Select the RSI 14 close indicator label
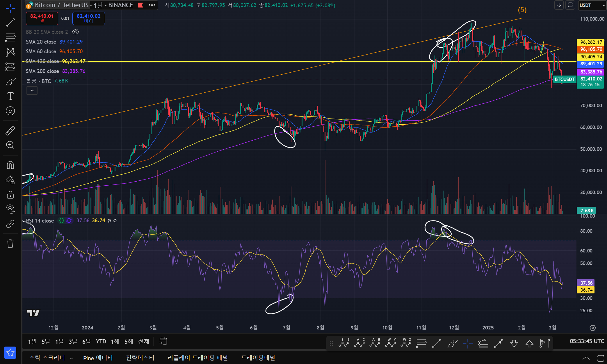The width and height of the screenshot is (607, 364). (x=40, y=221)
